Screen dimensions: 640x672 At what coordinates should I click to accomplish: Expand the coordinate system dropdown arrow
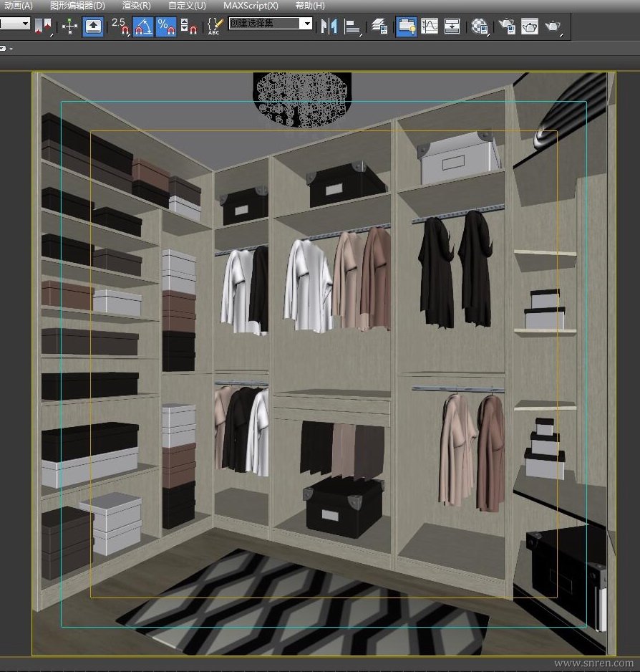pyautogui.click(x=25, y=24)
